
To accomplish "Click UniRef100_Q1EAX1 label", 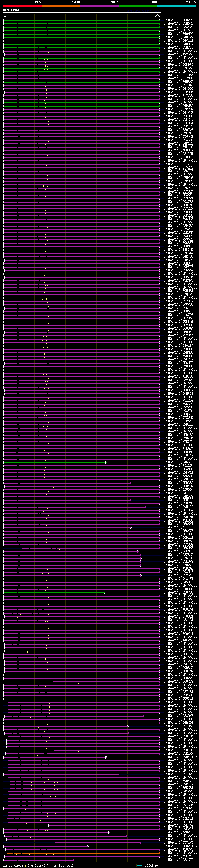I will (178, 123).
